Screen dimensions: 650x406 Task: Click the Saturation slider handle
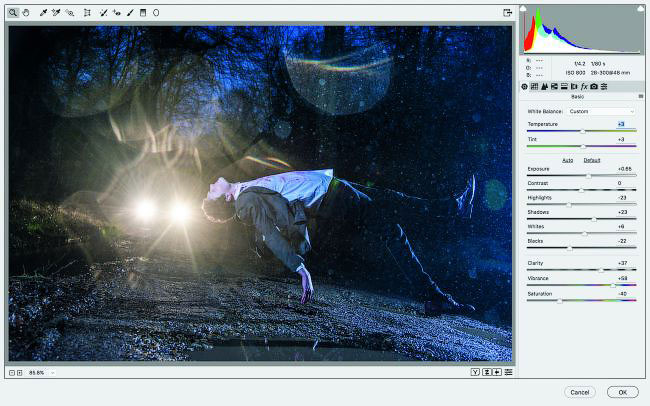point(559,301)
